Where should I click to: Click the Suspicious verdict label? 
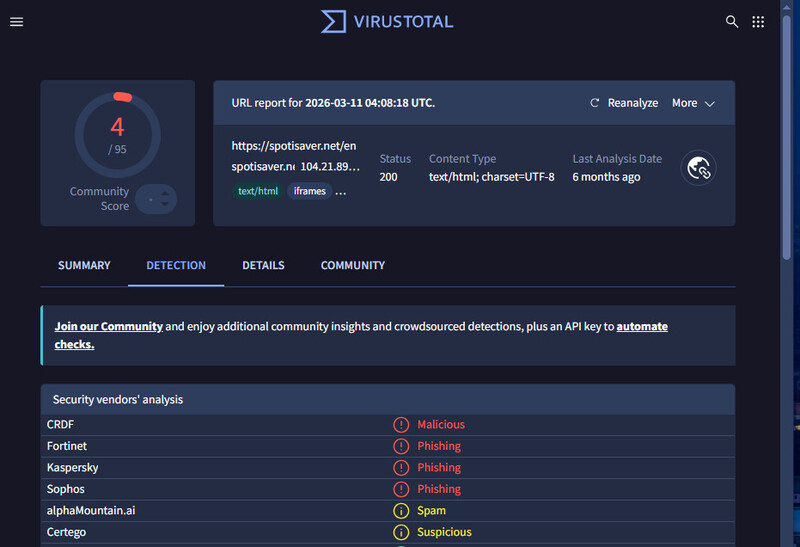tap(444, 532)
